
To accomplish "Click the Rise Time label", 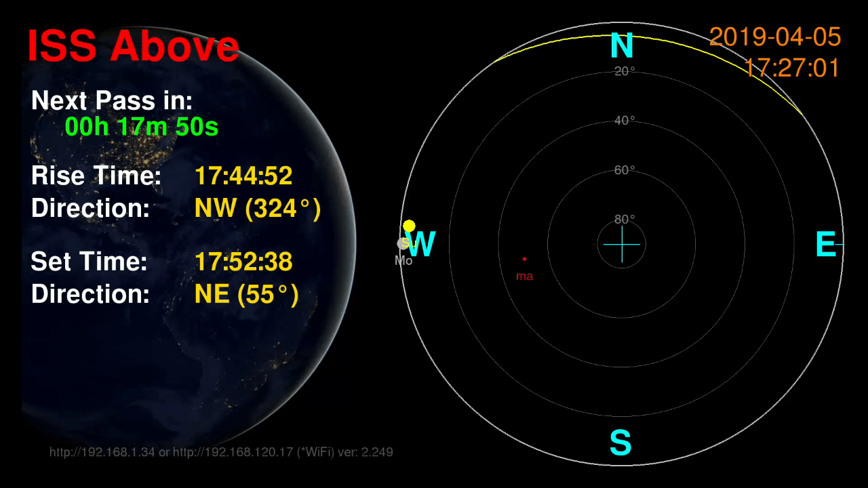I will click(96, 176).
